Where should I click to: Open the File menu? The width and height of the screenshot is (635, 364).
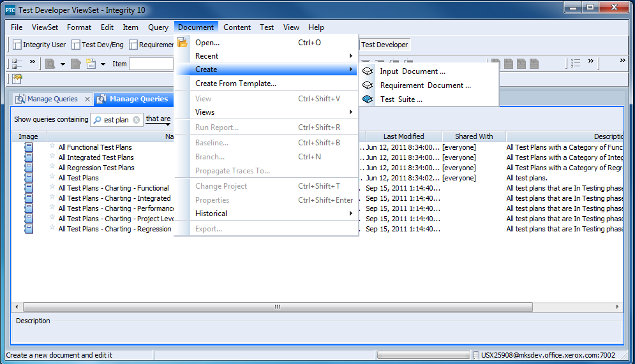[x=17, y=27]
